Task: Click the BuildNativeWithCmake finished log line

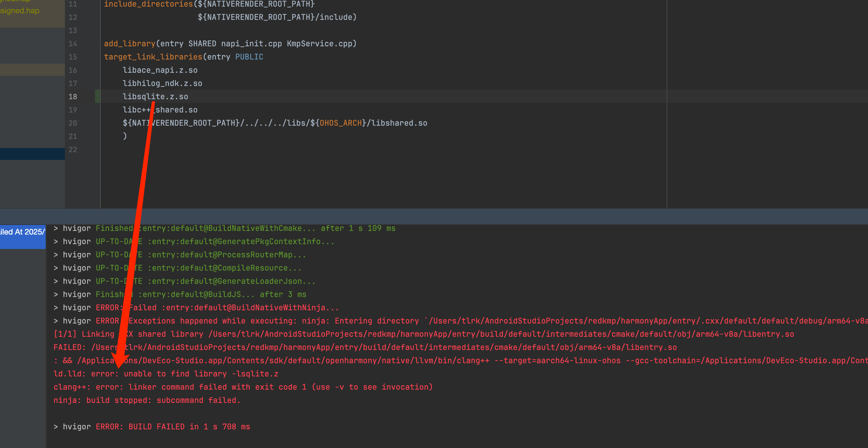Action: pos(225,229)
